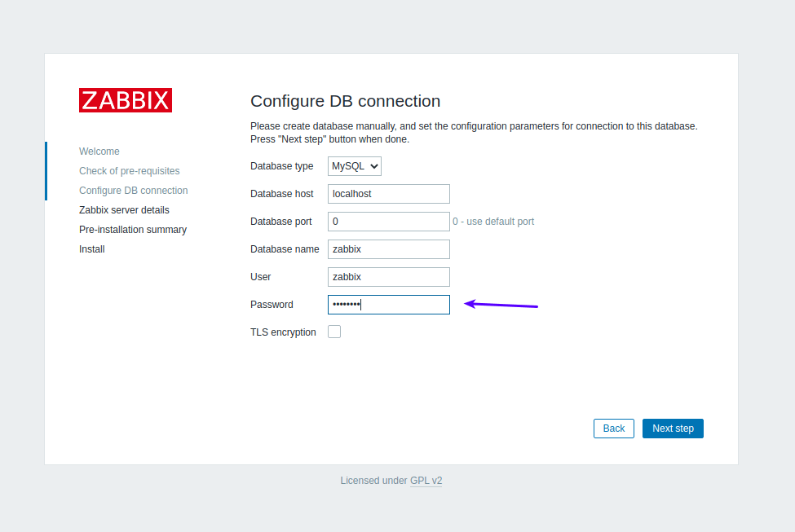This screenshot has width=795, height=532.
Task: Go to Check of pre-requisites step
Action: coord(130,171)
